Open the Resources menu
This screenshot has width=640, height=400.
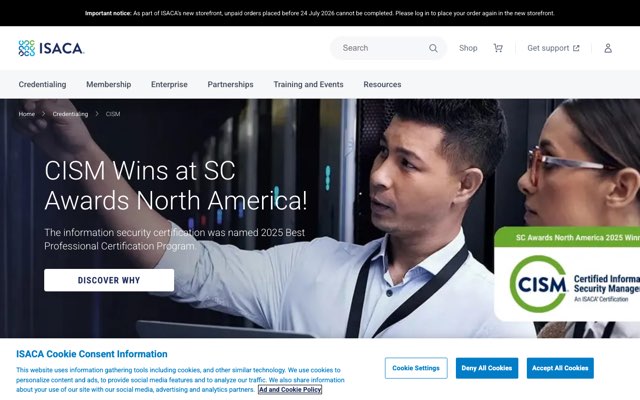(382, 84)
